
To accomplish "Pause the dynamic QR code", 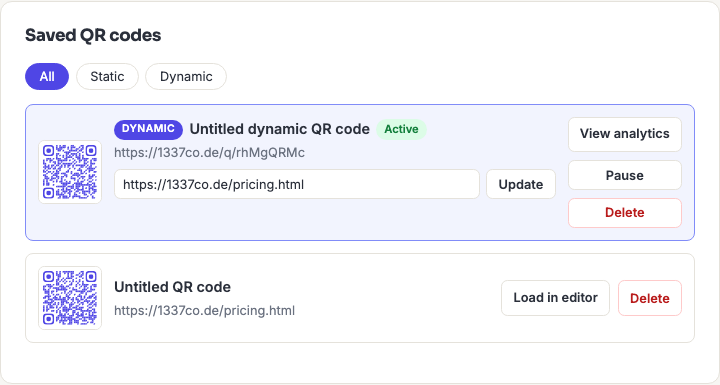I will [x=624, y=175].
